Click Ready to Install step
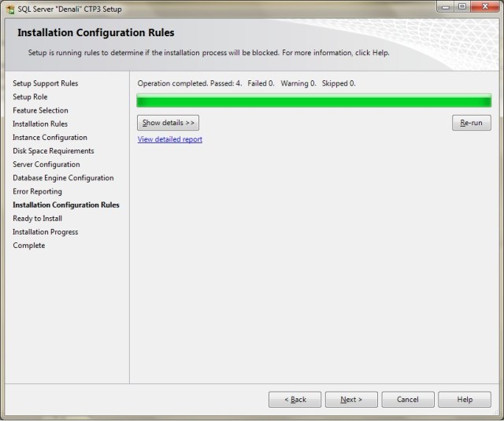504x421 pixels. point(37,218)
